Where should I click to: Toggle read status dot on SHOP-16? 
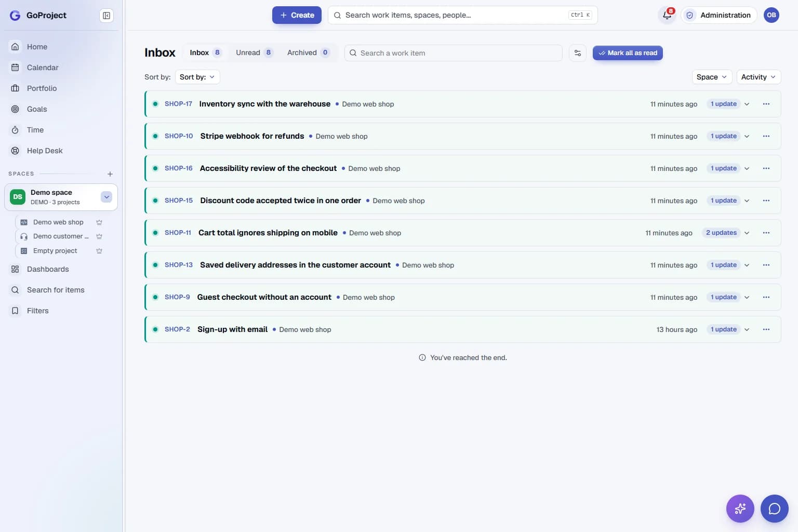point(155,168)
